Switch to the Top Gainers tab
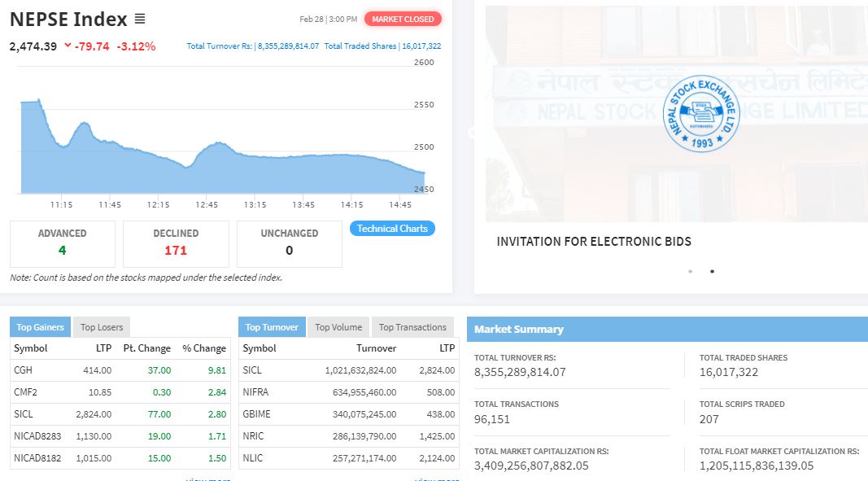This screenshot has height=481, width=868. [x=40, y=327]
